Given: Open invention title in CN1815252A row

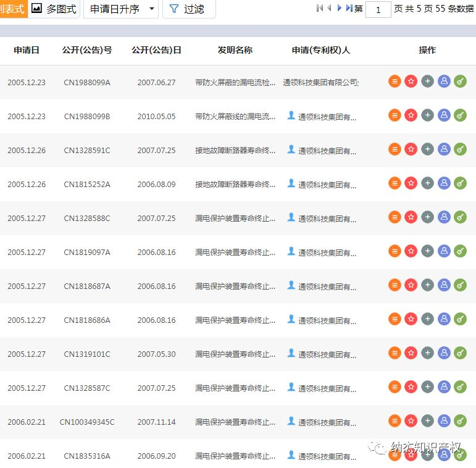Looking at the screenshot, I should click(x=235, y=185).
